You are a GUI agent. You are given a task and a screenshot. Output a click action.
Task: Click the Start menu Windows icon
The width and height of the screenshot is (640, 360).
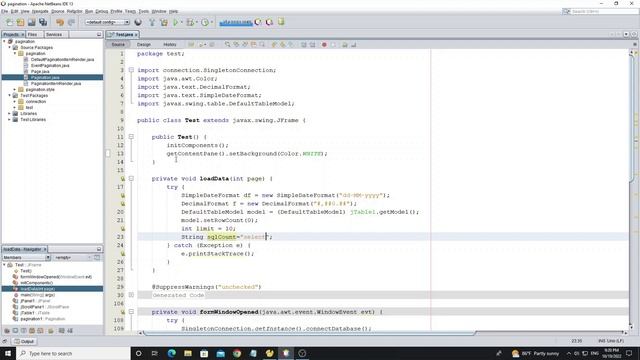tap(8, 353)
